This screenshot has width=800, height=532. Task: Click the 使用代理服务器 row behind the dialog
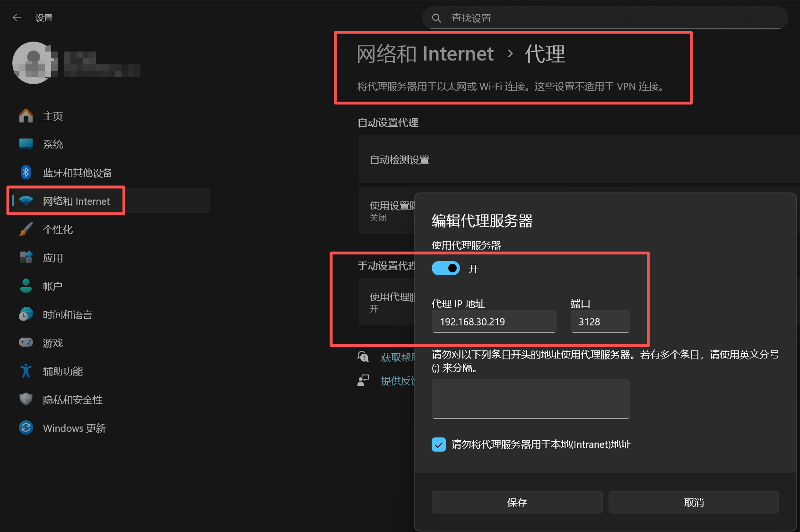(x=386, y=302)
